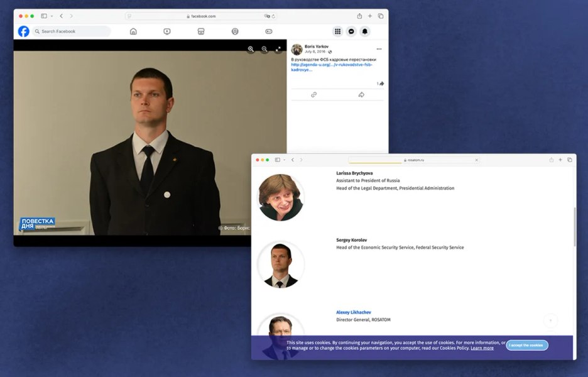This screenshot has height=377, width=588.
Task: Click the rosatom page vertical scrollbar
Action: point(575,227)
